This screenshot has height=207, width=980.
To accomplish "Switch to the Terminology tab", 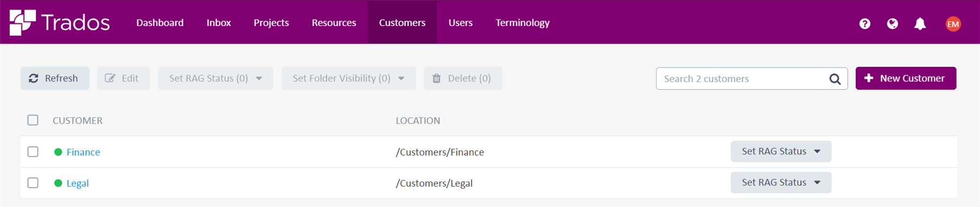I will coord(523,23).
